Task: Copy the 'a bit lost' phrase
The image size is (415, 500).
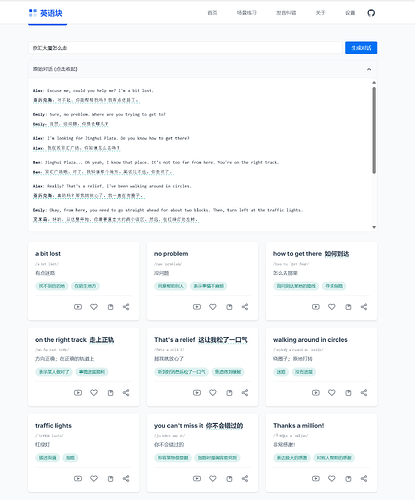Action: tap(110, 307)
